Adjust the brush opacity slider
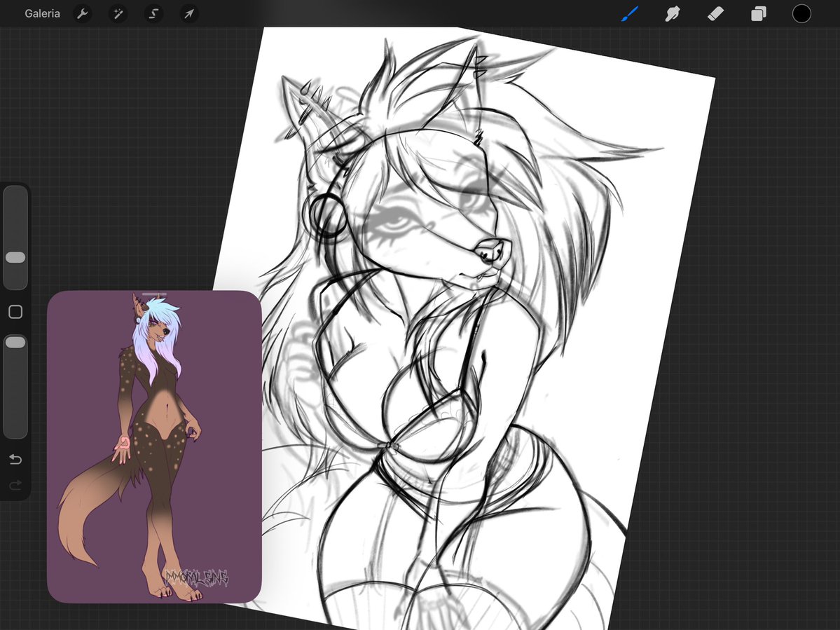Screen dimensions: 840x630 pyautogui.click(x=15, y=387)
